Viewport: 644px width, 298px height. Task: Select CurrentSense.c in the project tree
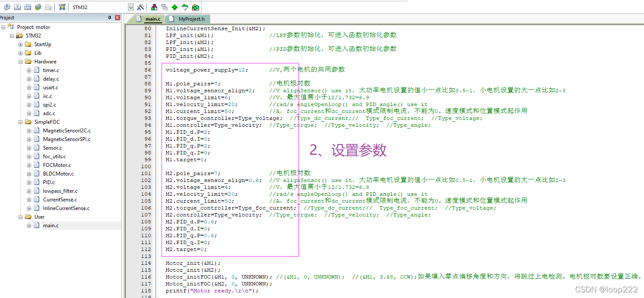pyautogui.click(x=60, y=200)
